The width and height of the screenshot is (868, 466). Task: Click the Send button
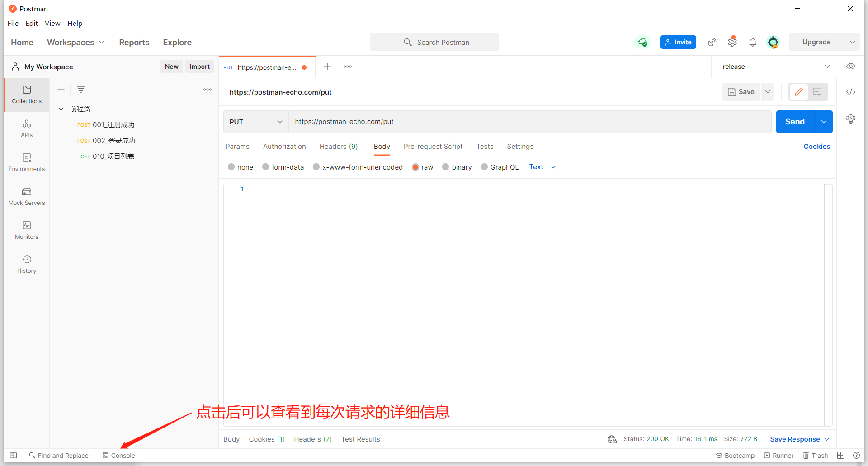pyautogui.click(x=795, y=122)
